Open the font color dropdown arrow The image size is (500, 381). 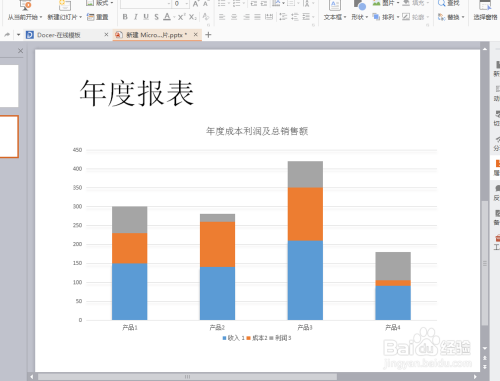tap(174, 17)
